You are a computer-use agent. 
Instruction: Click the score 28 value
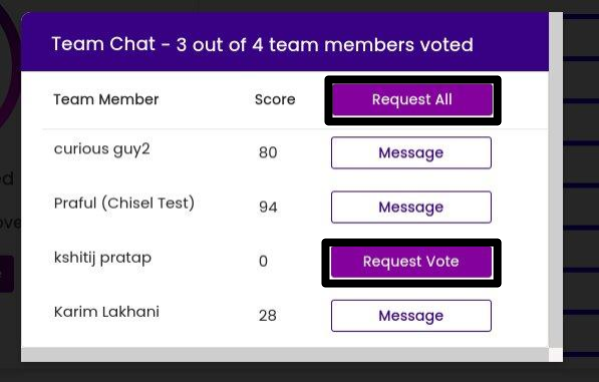pos(267,316)
